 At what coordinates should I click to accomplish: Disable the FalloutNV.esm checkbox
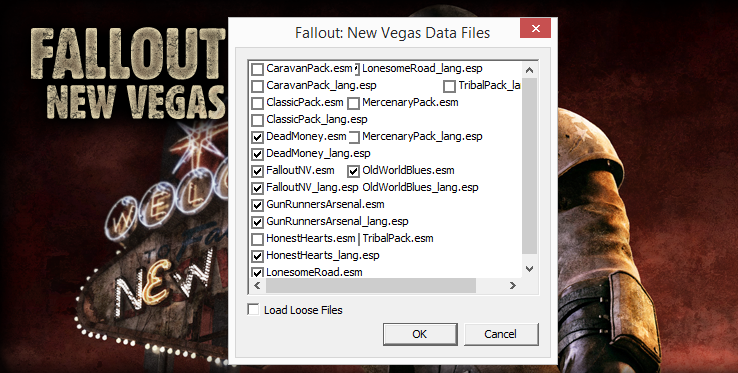pyautogui.click(x=257, y=171)
